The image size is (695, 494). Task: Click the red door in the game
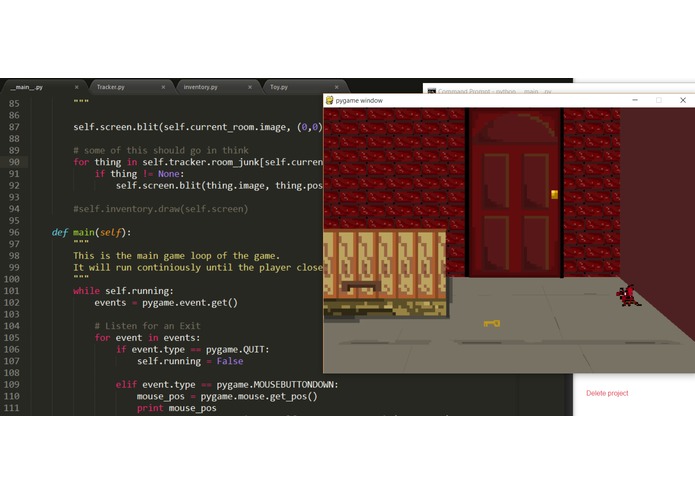pyautogui.click(x=514, y=193)
